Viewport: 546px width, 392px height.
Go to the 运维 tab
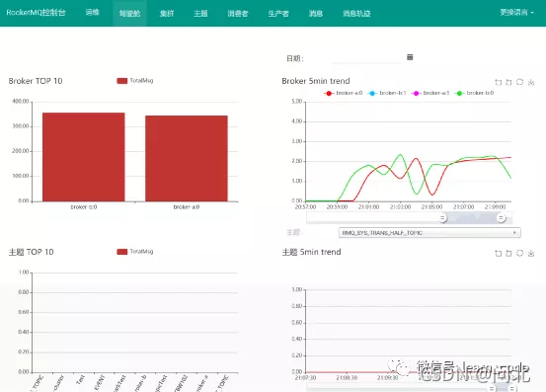pyautogui.click(x=92, y=13)
